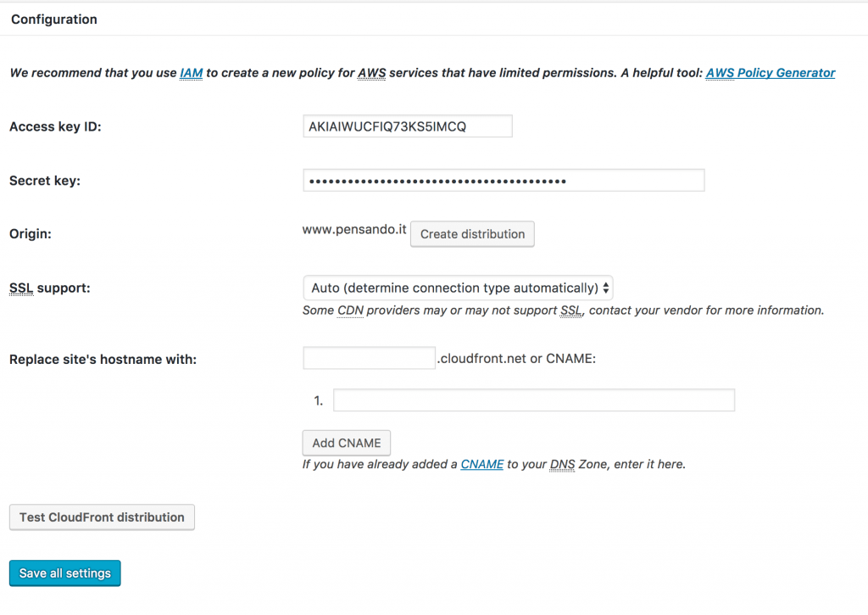Click the Create distribution button
Screen dimensions: 868x615
(472, 234)
